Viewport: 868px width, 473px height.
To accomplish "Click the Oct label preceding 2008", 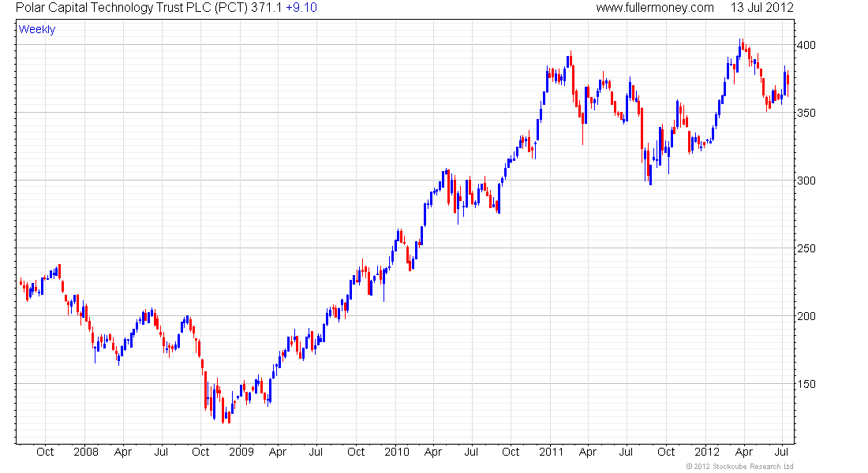I will point(45,452).
